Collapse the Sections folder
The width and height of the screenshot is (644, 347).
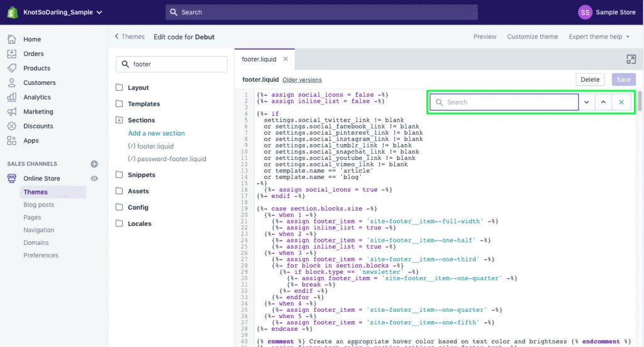click(141, 120)
